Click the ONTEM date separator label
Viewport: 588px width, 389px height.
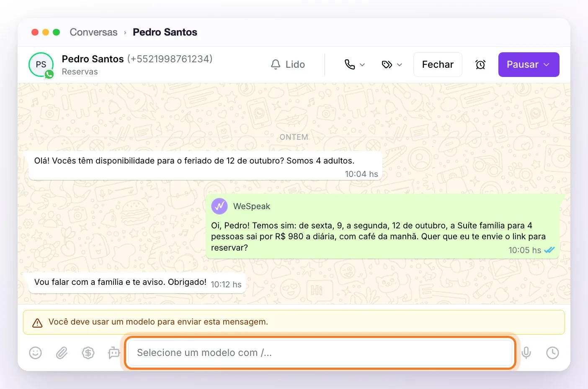coord(294,137)
